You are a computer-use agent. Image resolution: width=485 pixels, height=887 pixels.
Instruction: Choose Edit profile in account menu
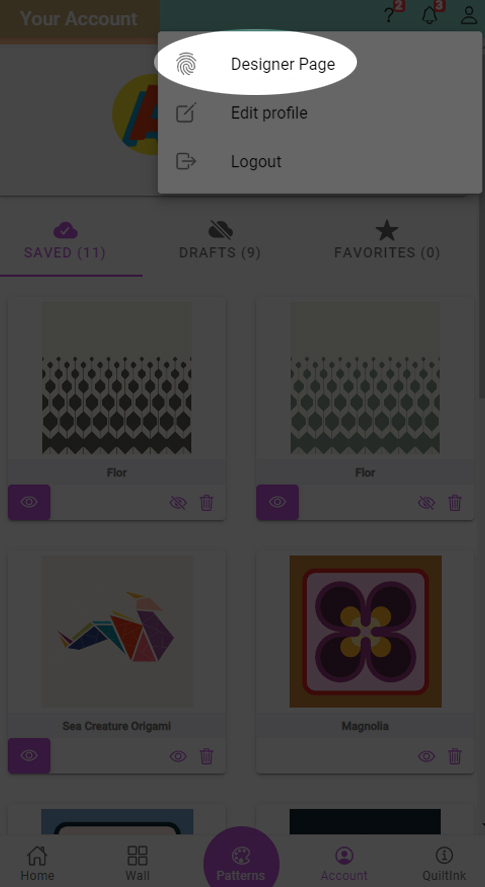[x=320, y=113]
